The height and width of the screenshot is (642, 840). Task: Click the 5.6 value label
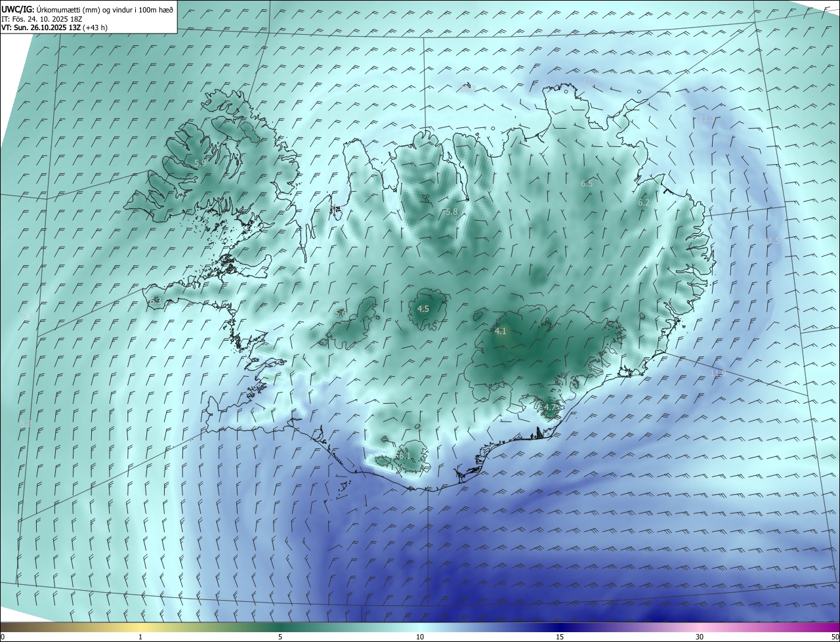(x=341, y=314)
